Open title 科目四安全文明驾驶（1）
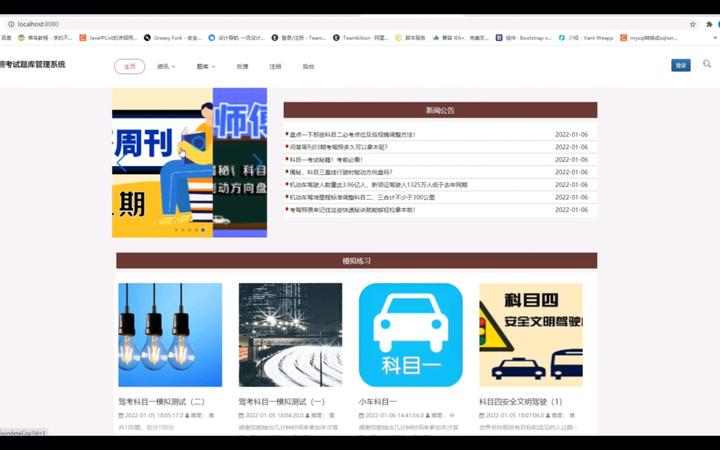Viewport: 720px width, 450px height. (x=521, y=401)
